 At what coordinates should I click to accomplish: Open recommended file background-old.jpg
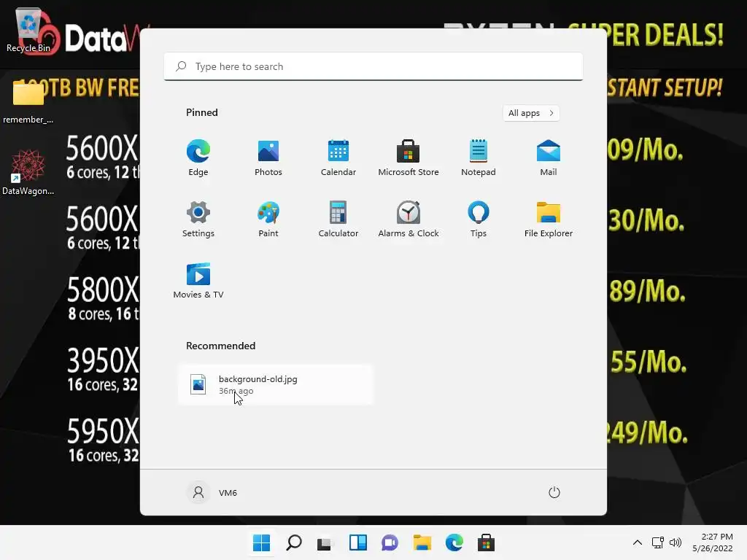click(x=276, y=385)
